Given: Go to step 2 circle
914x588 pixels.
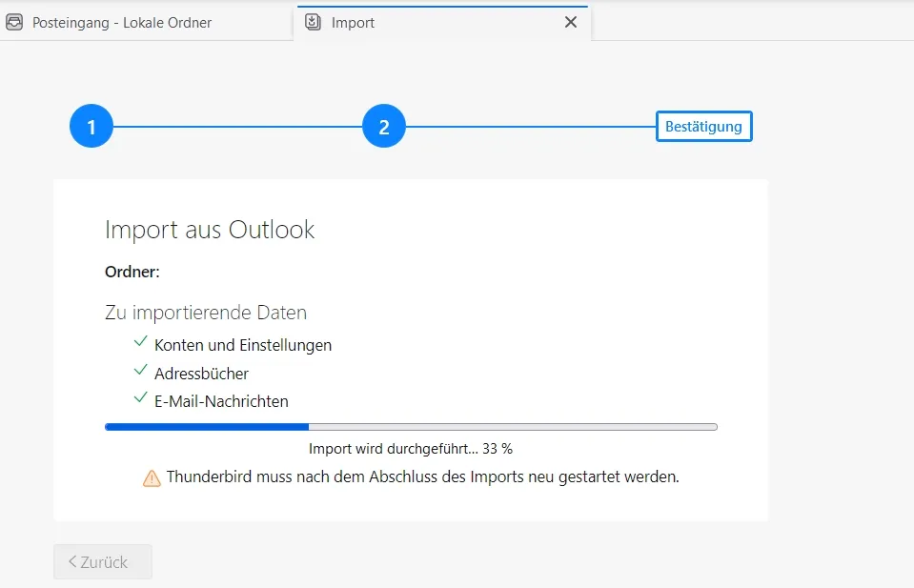Looking at the screenshot, I should pyautogui.click(x=384, y=126).
